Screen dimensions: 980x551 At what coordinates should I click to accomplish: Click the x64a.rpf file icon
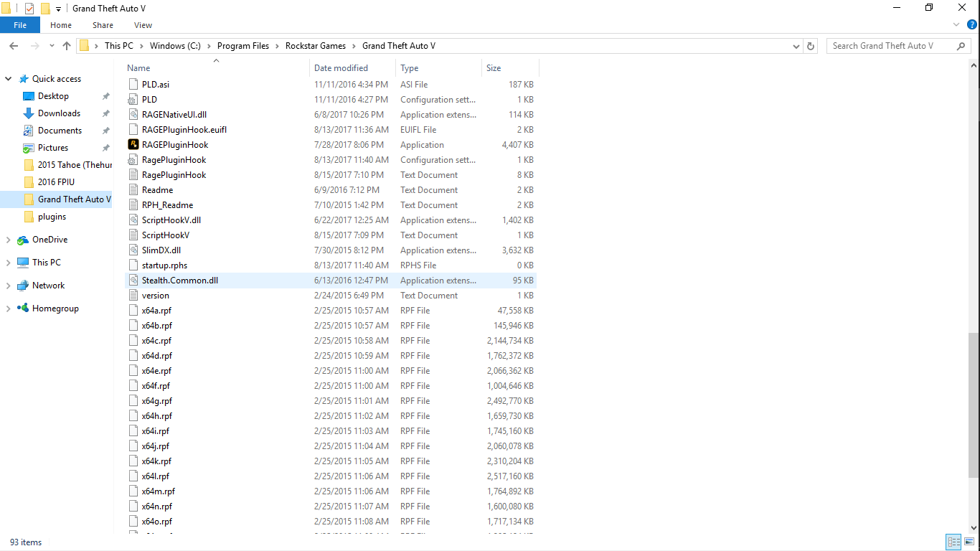[x=133, y=311]
